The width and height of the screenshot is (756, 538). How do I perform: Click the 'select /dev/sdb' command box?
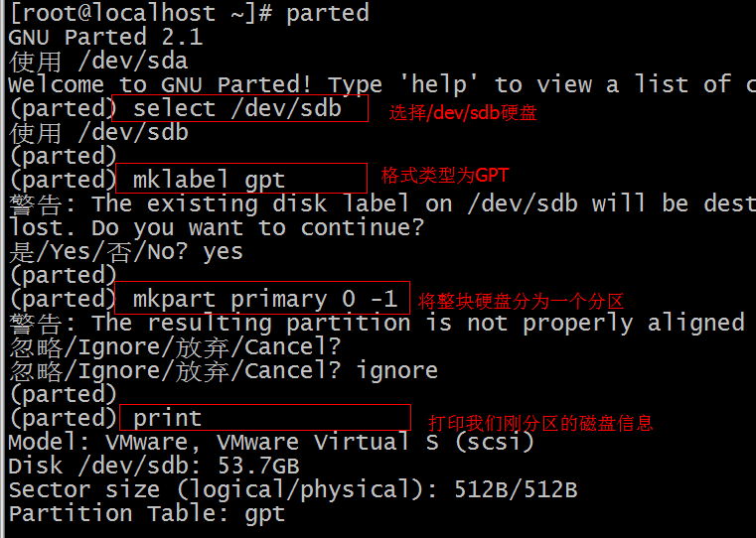[x=240, y=108]
